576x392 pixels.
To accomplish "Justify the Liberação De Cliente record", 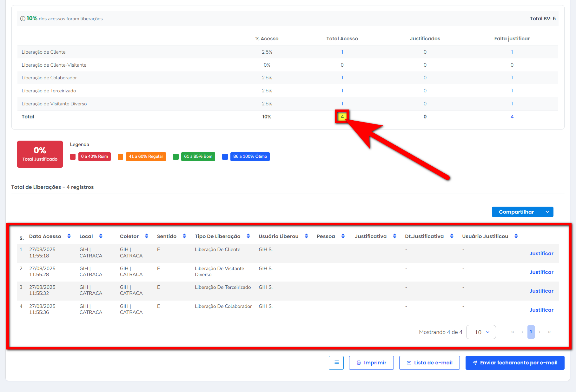I will point(541,253).
